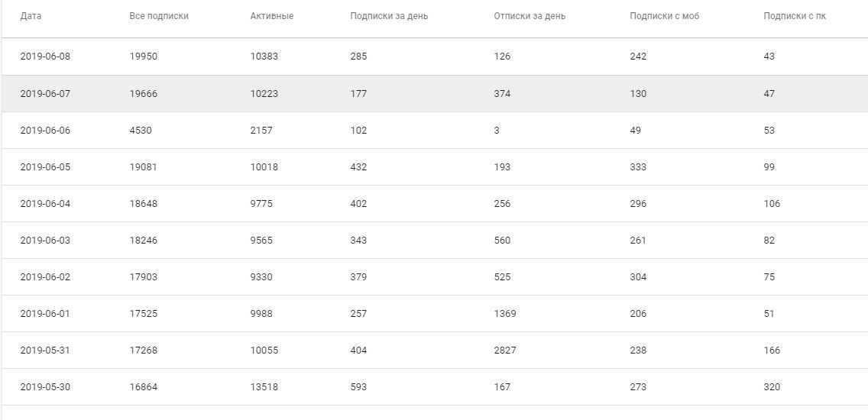
Task: Select the 2019-05-30 date cell
Action: (45, 387)
